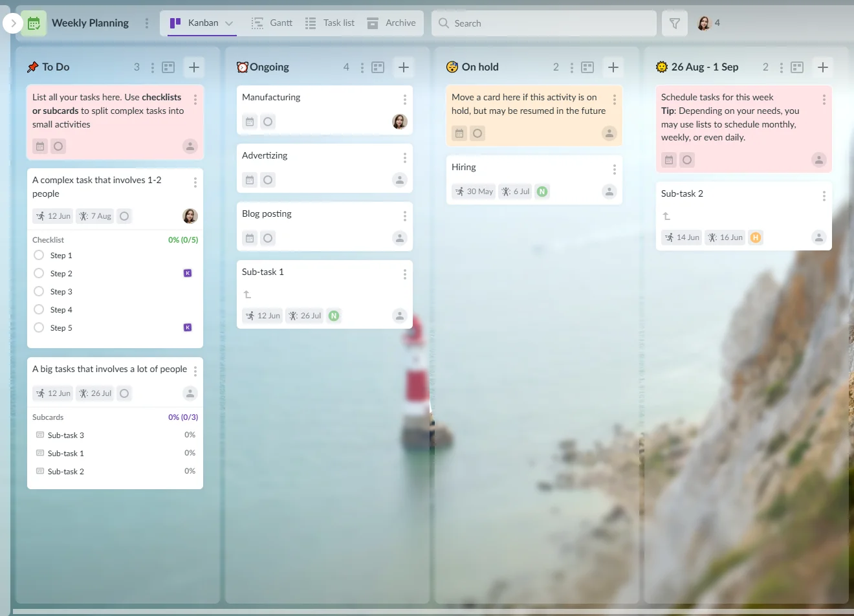854x616 pixels.
Task: Open the To Do column options menu
Action: (153, 67)
